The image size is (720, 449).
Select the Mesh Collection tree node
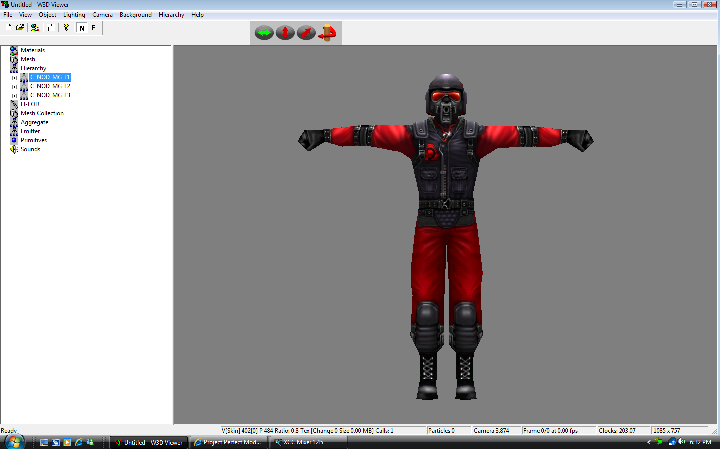(x=42, y=113)
